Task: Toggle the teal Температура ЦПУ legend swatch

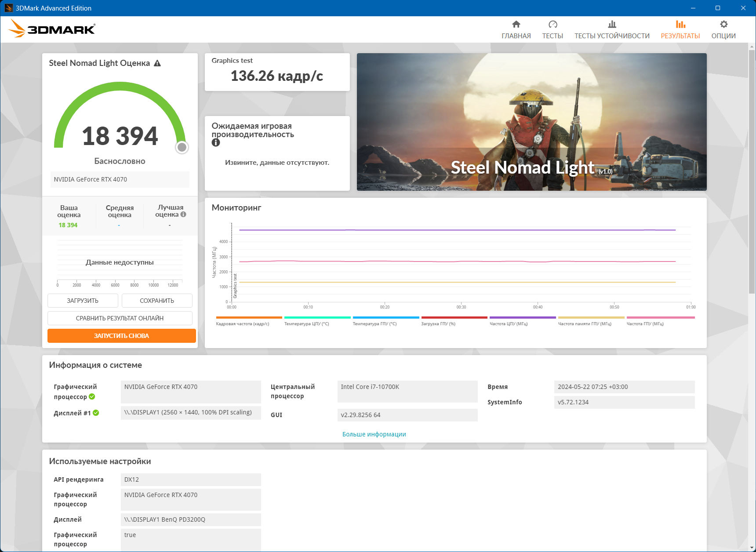Action: [317, 317]
